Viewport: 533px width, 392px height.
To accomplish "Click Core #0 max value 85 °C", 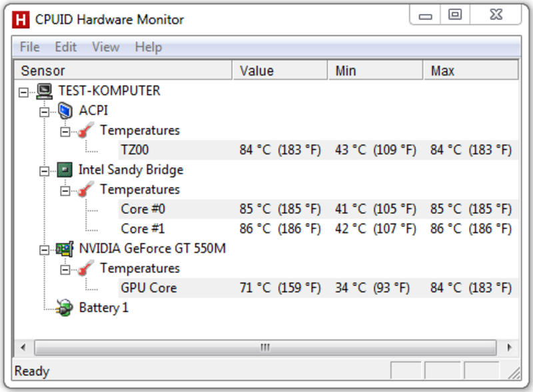I will pyautogui.click(x=471, y=209).
